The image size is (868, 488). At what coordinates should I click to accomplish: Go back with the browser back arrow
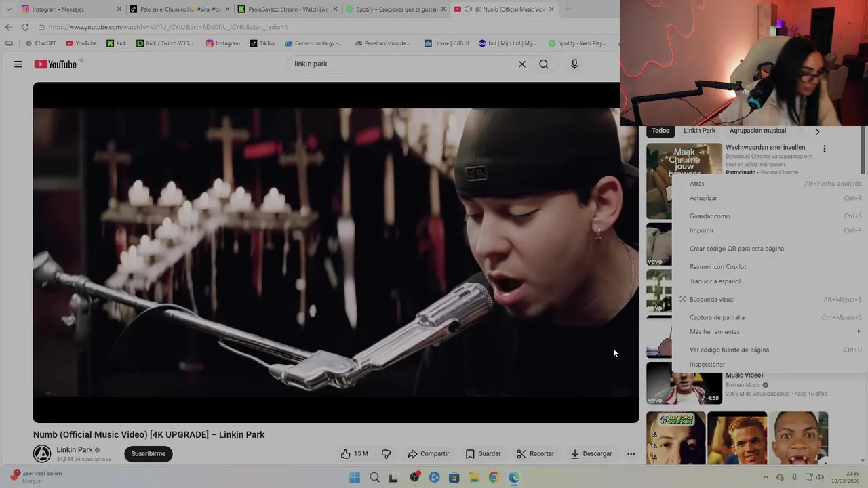(x=9, y=27)
